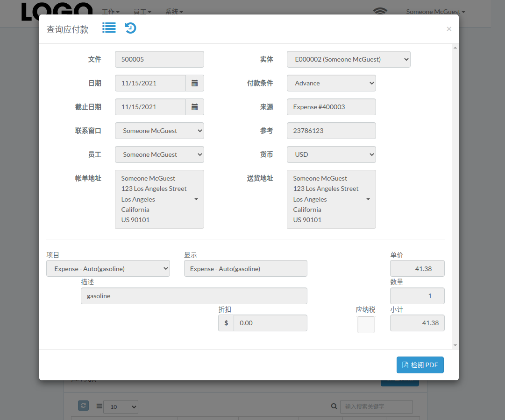Open the list view icon in dialog header
Image resolution: width=505 pixels, height=420 pixels.
pos(109,28)
